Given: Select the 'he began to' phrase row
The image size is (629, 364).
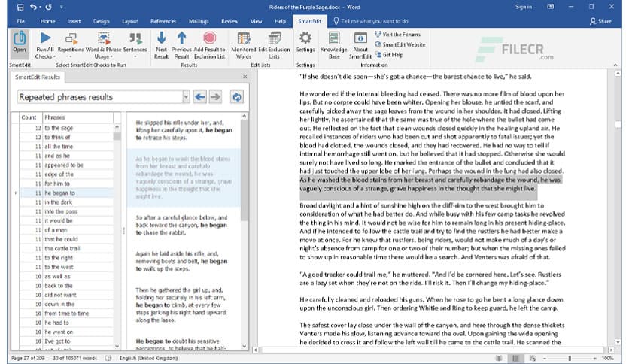Looking at the screenshot, I should point(67,193).
